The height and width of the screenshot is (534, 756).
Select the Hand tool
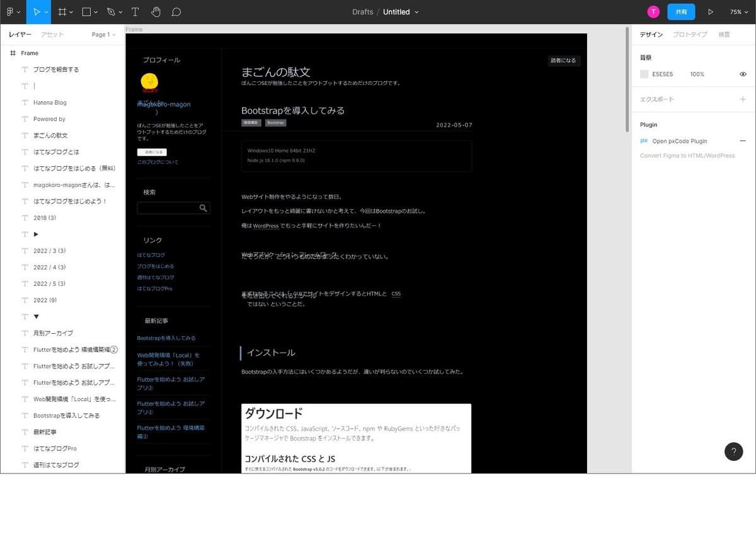[156, 12]
